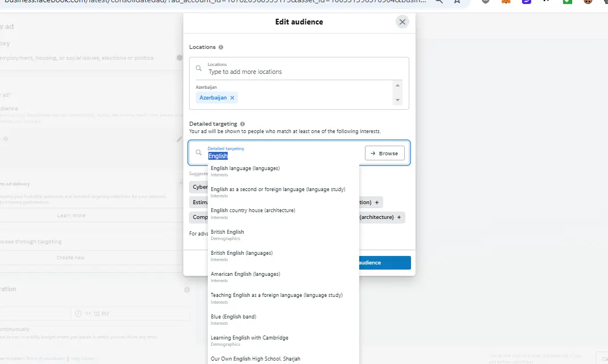Click the green checkmark browser extension icon
Viewport: 608px width, 364px height.
[567, 2]
